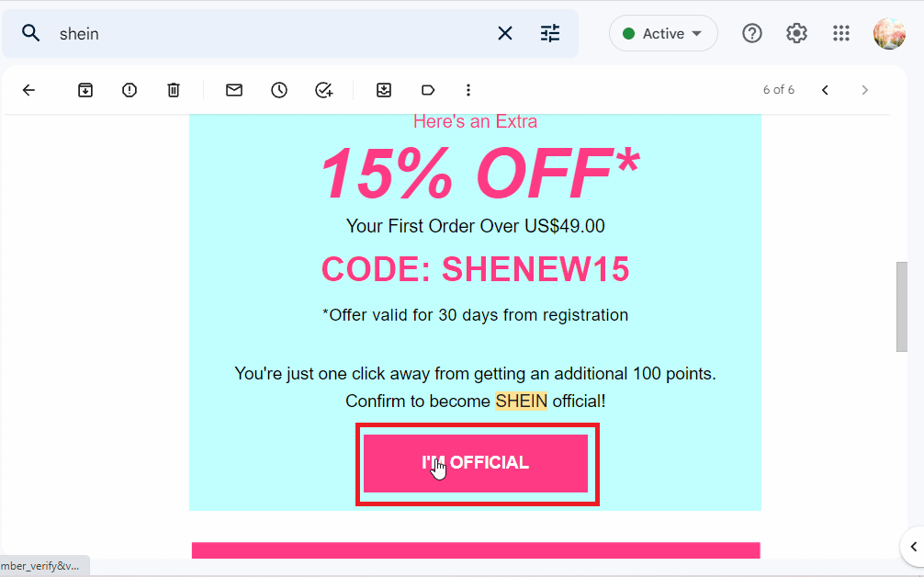Open the More actions three-dot menu
The height and width of the screenshot is (577, 924).
pos(468,89)
